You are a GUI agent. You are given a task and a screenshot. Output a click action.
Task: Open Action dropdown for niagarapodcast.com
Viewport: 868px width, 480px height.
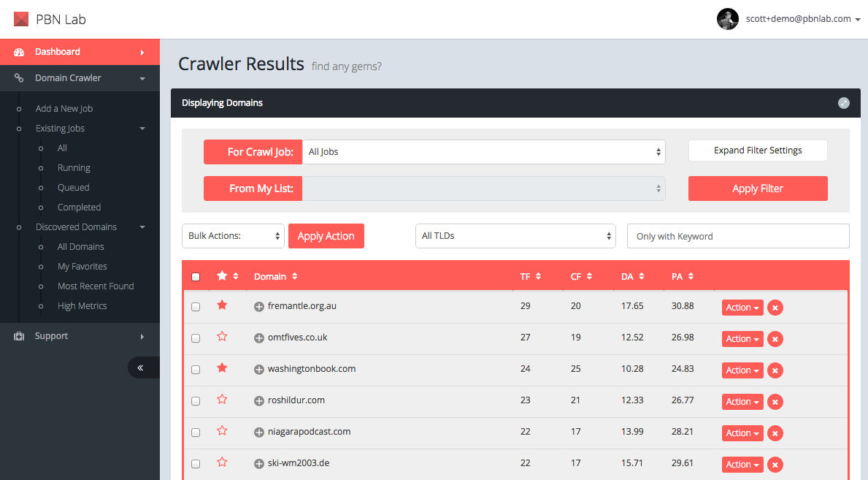point(742,433)
